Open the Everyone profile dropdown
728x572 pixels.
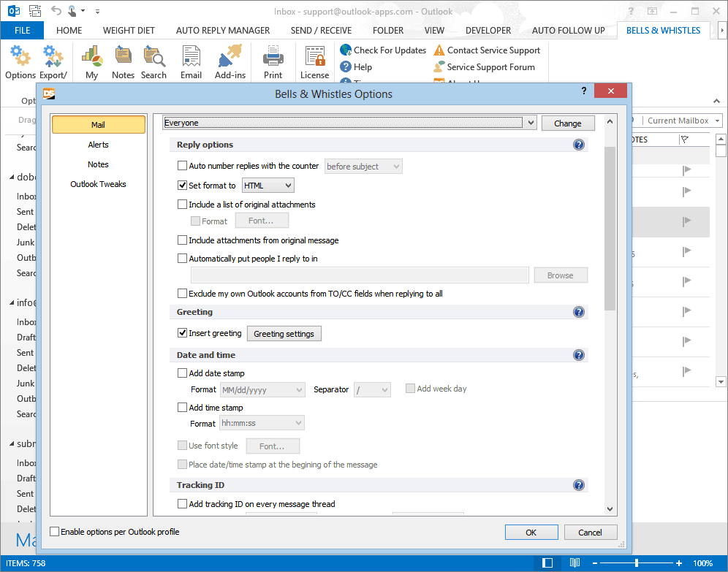pos(350,123)
